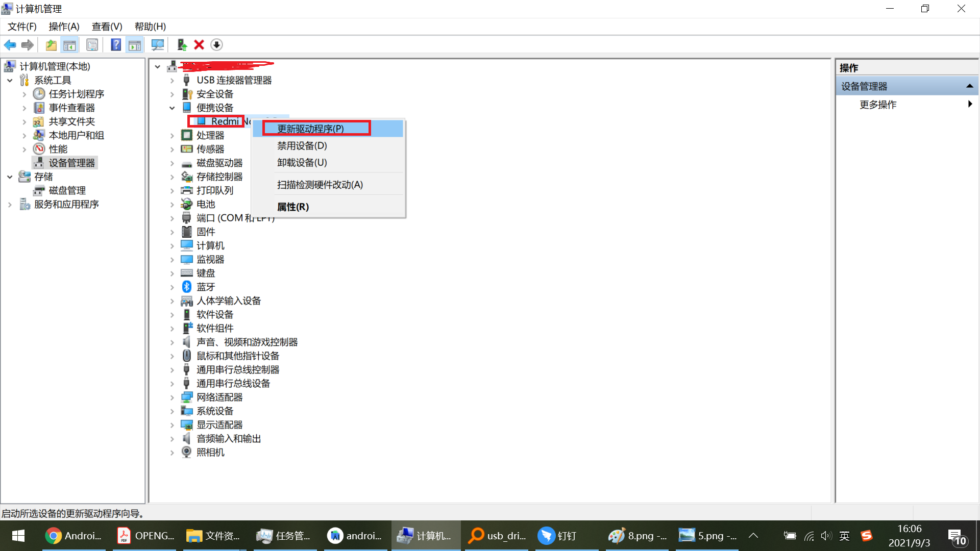Viewport: 980px width, 551px height.
Task: Click the update driver toolbar icon
Action: point(182,45)
